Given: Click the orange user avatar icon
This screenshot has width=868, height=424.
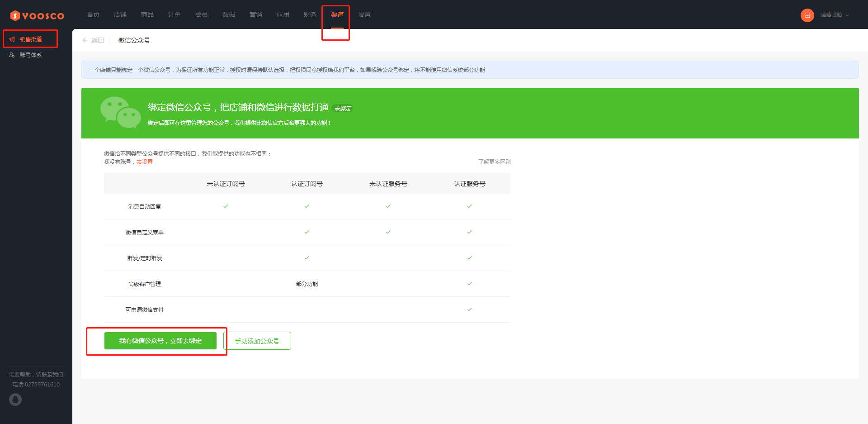Looking at the screenshot, I should pos(807,15).
